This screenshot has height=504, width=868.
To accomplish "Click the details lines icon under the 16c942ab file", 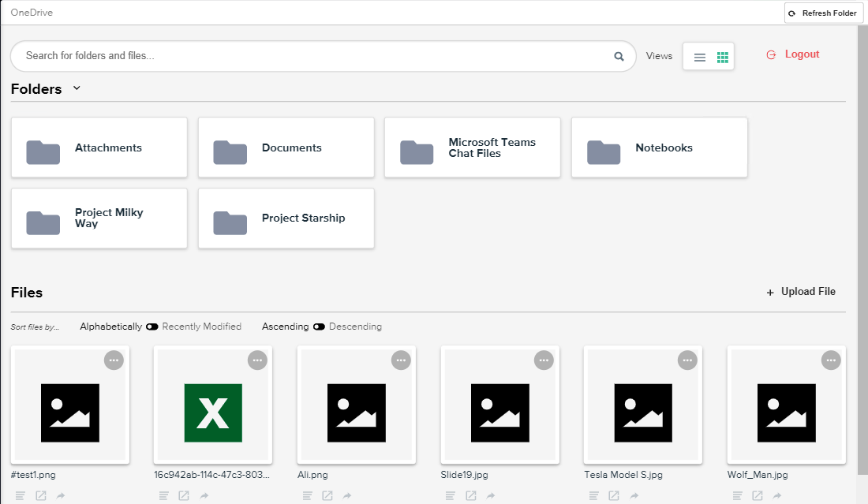I will click(163, 495).
